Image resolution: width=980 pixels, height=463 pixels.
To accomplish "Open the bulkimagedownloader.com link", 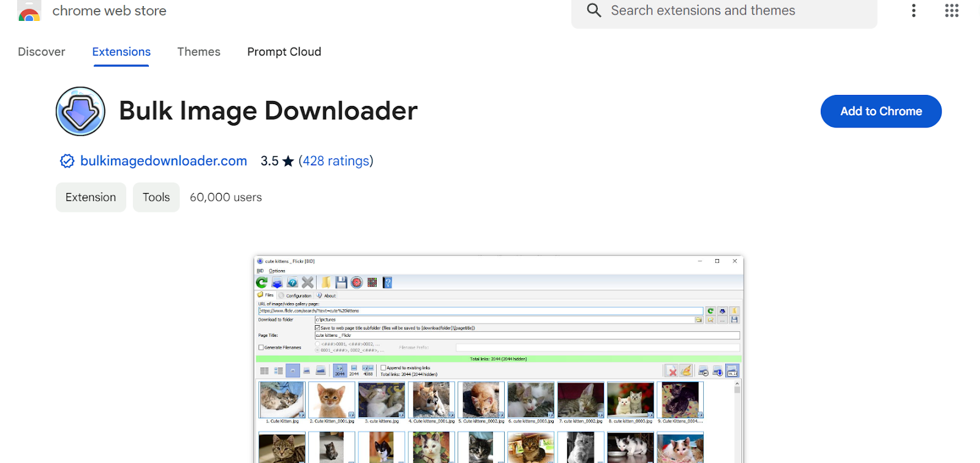I will tap(164, 161).
